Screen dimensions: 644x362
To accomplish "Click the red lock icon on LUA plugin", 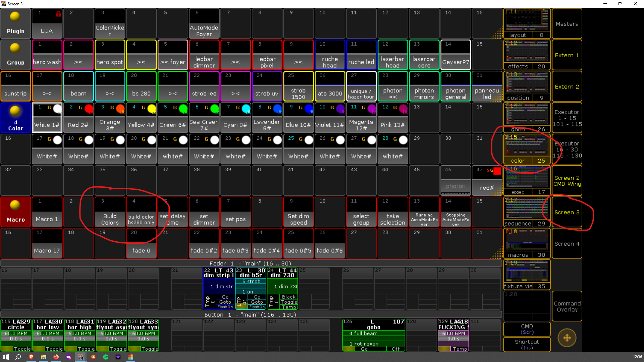I will click(x=58, y=14).
